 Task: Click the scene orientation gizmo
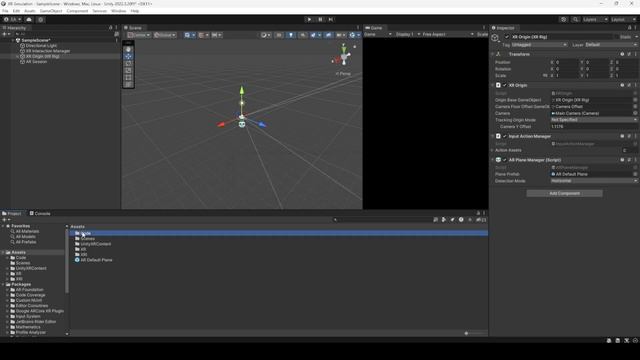click(344, 57)
